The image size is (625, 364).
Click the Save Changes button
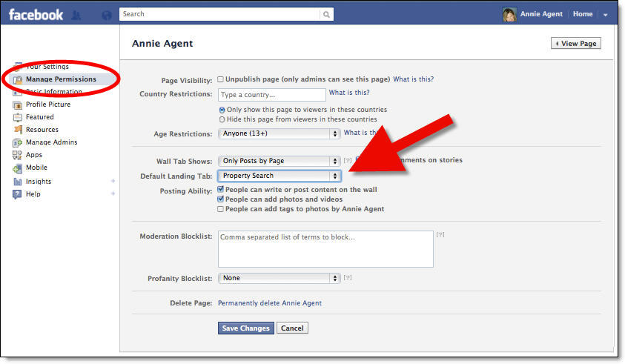click(246, 328)
